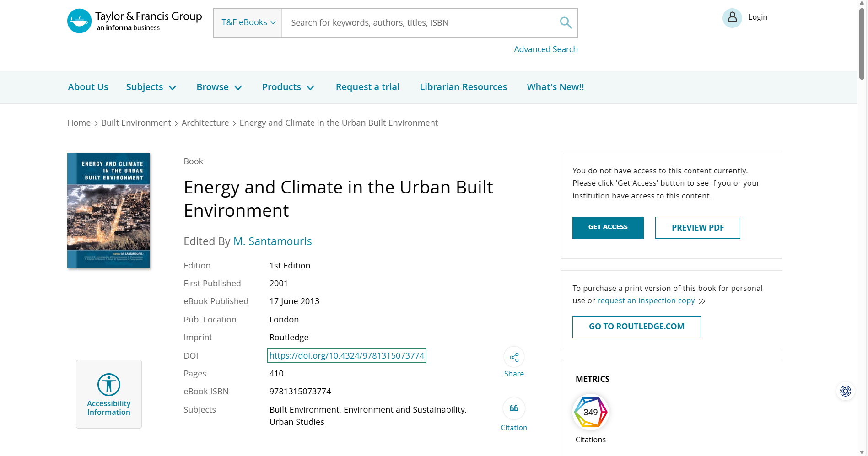Open the Accessibility Information icon

(109, 385)
